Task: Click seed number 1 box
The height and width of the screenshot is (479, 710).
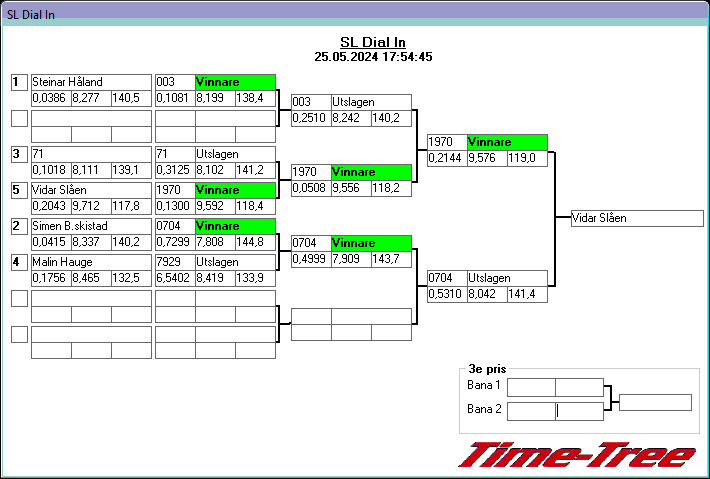Action: (x=19, y=82)
